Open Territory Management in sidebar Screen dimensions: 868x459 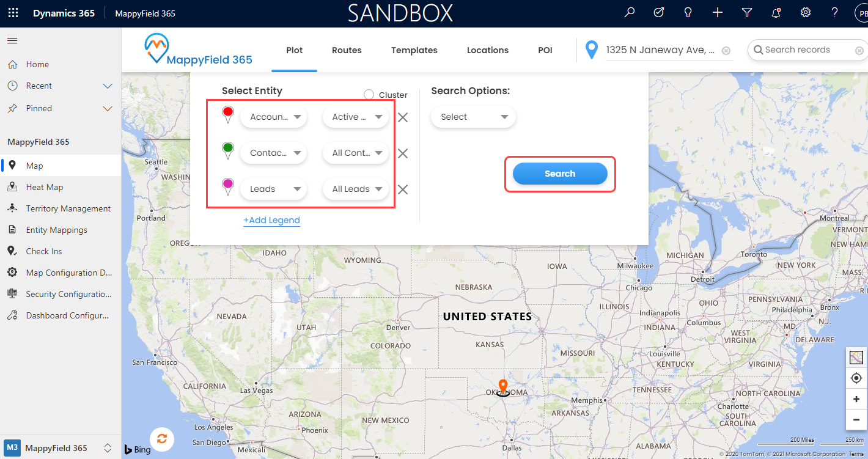point(61,208)
